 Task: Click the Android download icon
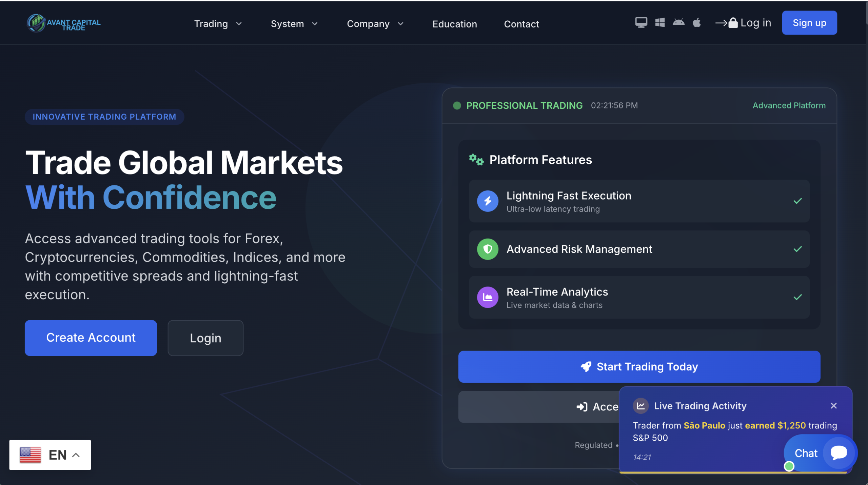(x=678, y=23)
